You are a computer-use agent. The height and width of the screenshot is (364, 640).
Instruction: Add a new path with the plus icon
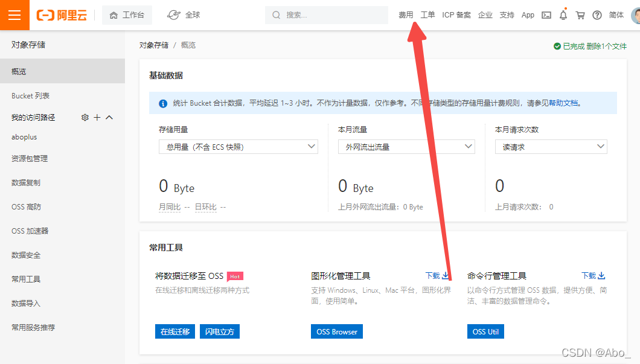click(96, 117)
